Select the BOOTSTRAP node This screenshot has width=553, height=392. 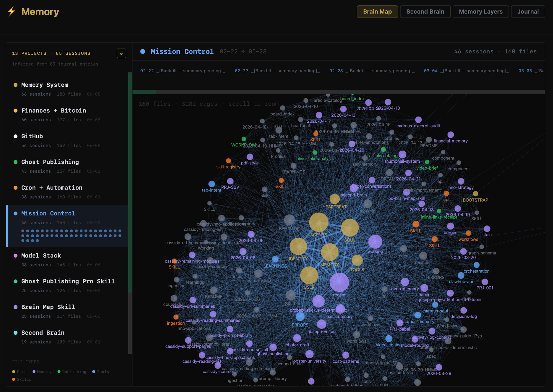(x=476, y=194)
